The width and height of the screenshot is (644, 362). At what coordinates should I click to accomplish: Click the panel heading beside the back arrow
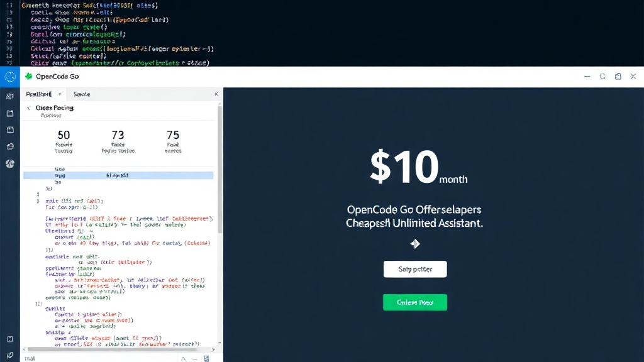pos(55,108)
